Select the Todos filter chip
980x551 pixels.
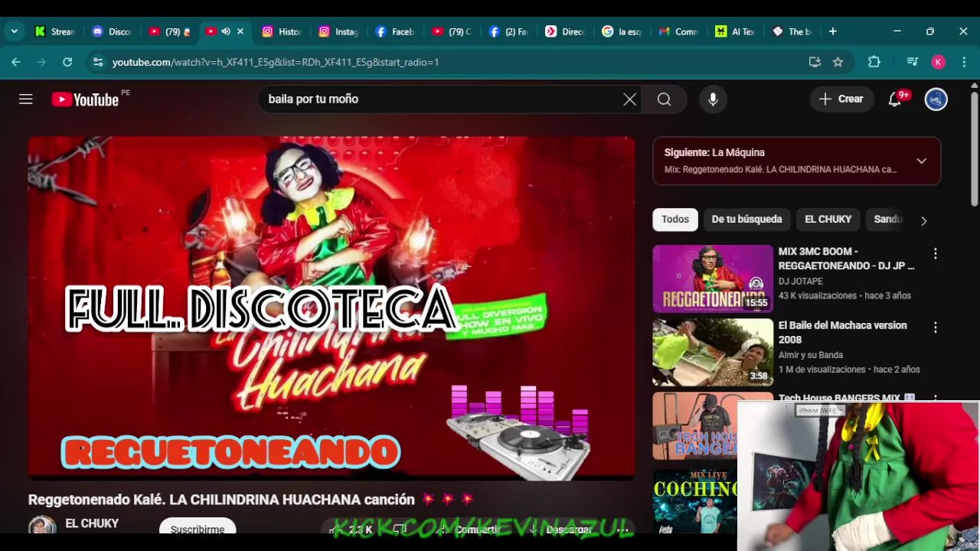tap(675, 219)
